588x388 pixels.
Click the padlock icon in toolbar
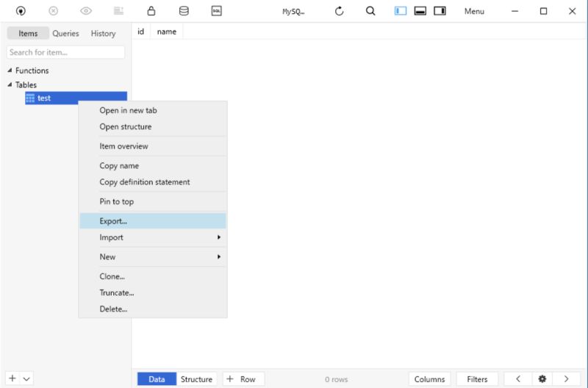151,10
